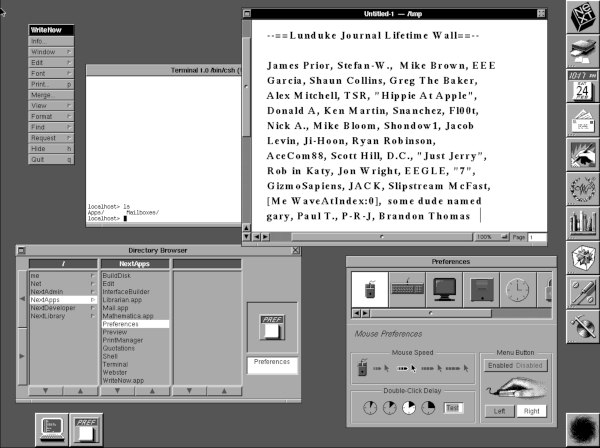Select fastest mouse speed option

click(457, 368)
